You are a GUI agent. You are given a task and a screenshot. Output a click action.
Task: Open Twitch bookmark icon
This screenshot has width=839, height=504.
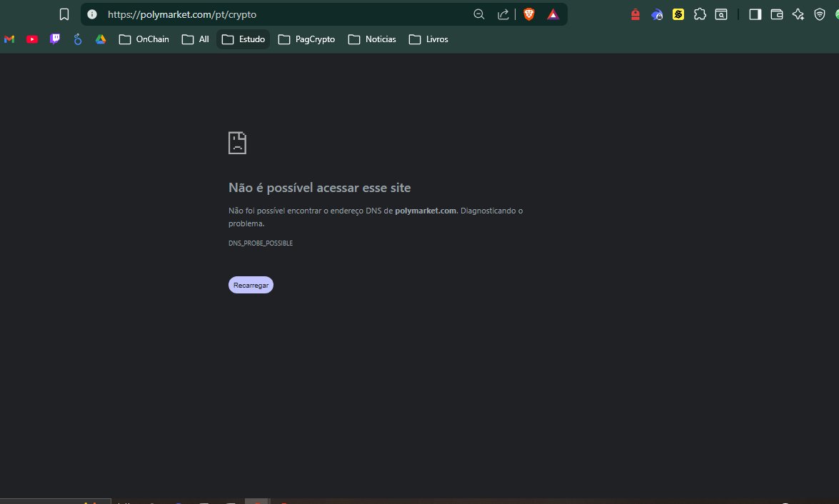[54, 39]
